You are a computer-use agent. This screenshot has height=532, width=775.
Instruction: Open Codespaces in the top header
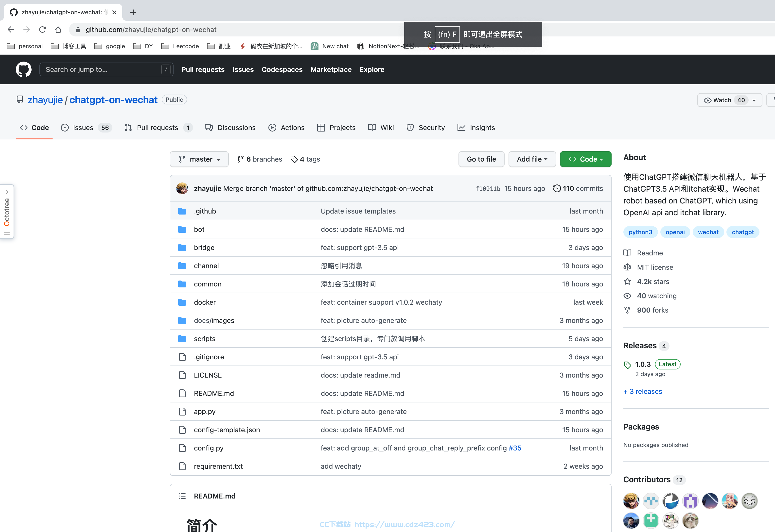(282, 69)
